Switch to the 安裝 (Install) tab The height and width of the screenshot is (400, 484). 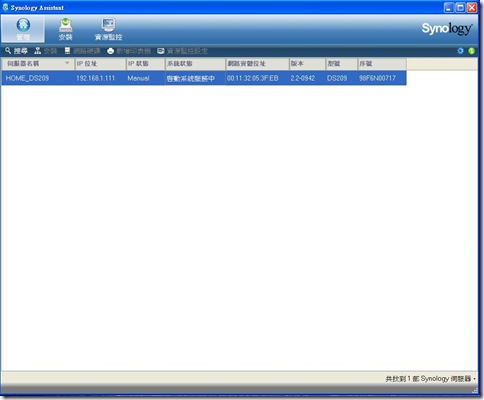pos(65,29)
